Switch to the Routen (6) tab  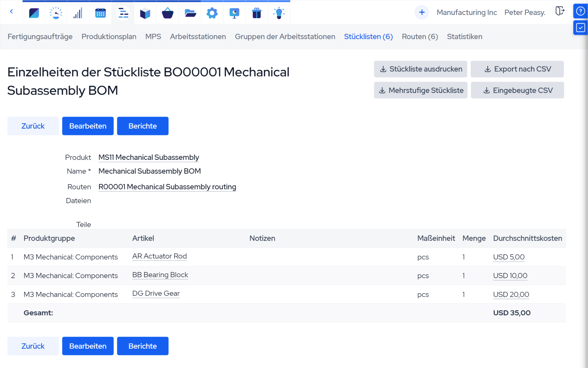[x=420, y=37]
